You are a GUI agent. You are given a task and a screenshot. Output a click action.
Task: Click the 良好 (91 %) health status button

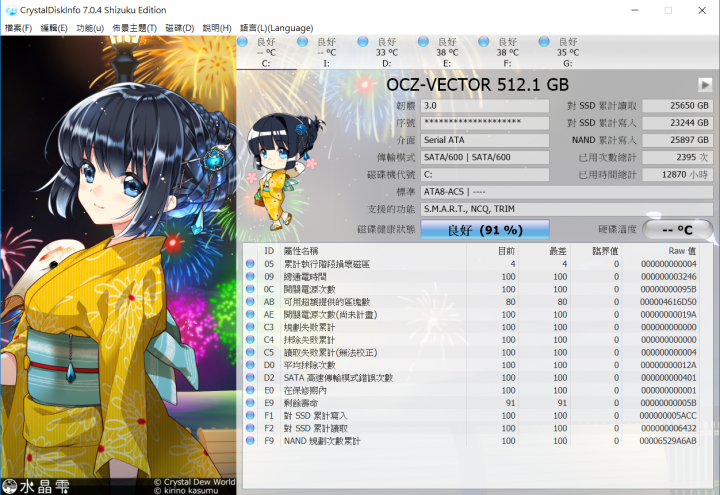click(x=485, y=230)
